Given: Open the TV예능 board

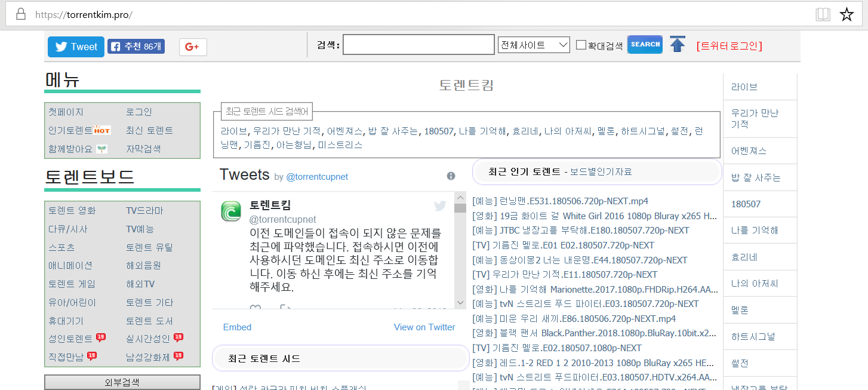Looking at the screenshot, I should (x=140, y=229).
